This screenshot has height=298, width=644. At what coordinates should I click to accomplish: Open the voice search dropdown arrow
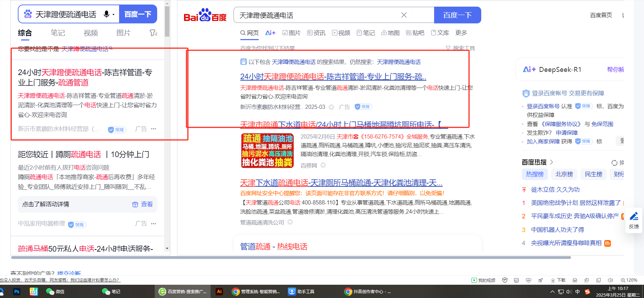114,15
